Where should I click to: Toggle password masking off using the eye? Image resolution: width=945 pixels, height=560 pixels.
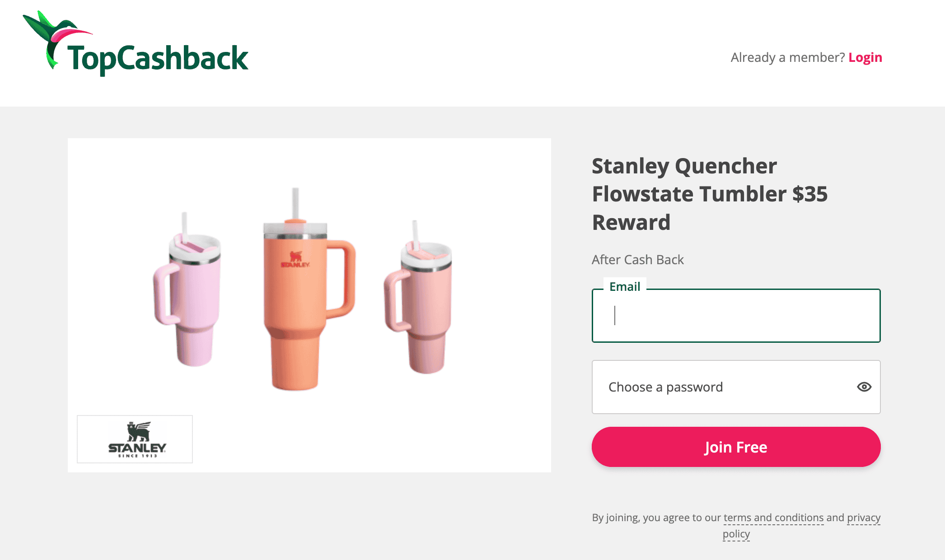[864, 387]
